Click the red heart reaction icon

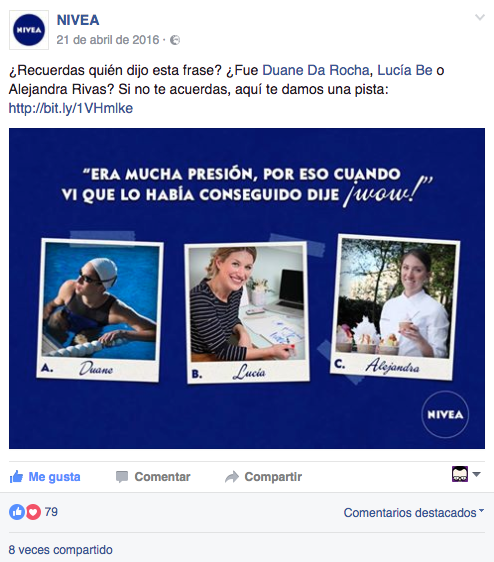pyautogui.click(x=33, y=512)
